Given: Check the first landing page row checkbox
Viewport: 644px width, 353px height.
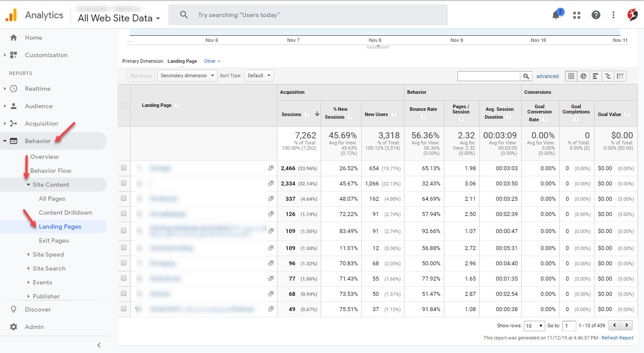Looking at the screenshot, I should coord(124,168).
